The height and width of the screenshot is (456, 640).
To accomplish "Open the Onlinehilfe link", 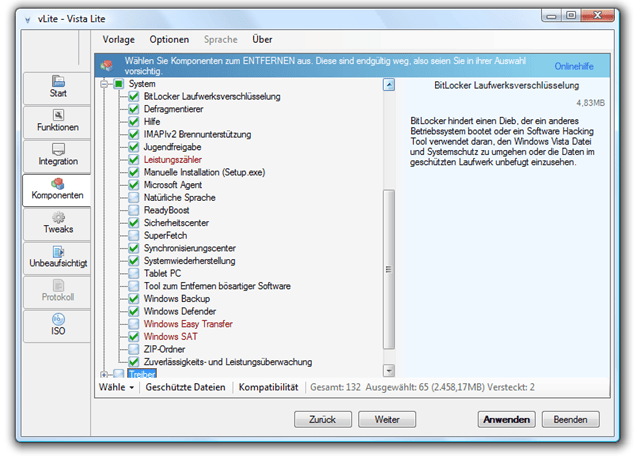I will tap(573, 66).
